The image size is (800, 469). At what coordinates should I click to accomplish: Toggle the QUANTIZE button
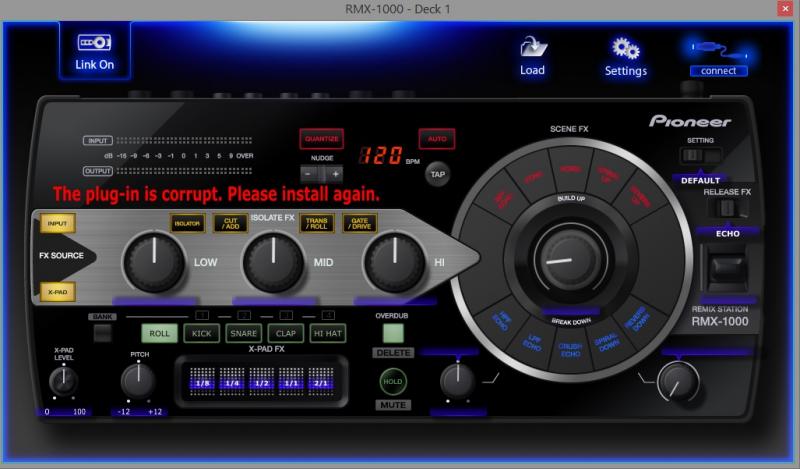(321, 139)
